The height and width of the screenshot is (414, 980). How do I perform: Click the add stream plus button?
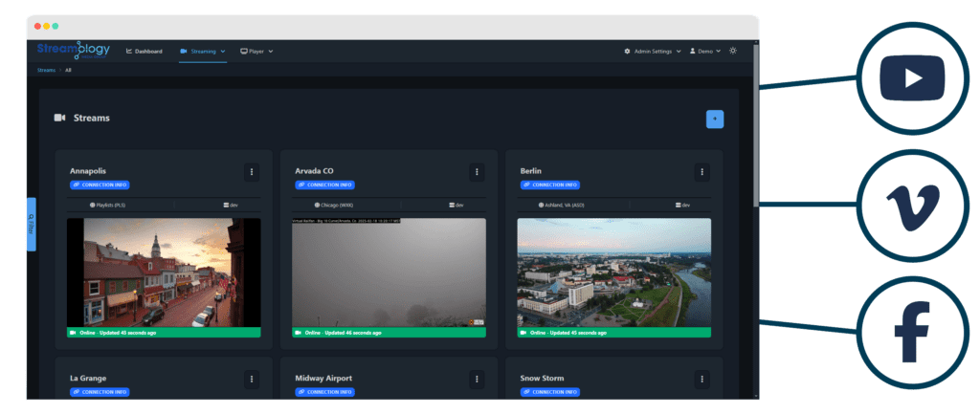715,119
